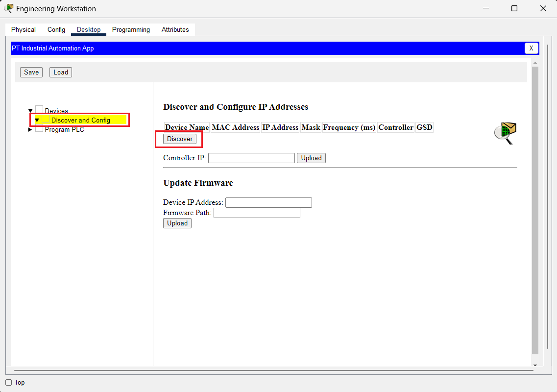Open the Attributes tab
Image resolution: width=557 pixels, height=392 pixels.
175,29
